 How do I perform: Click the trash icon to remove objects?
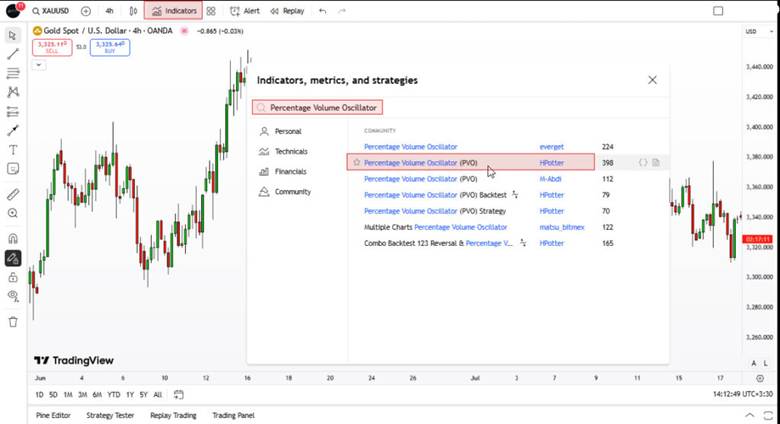(13, 321)
